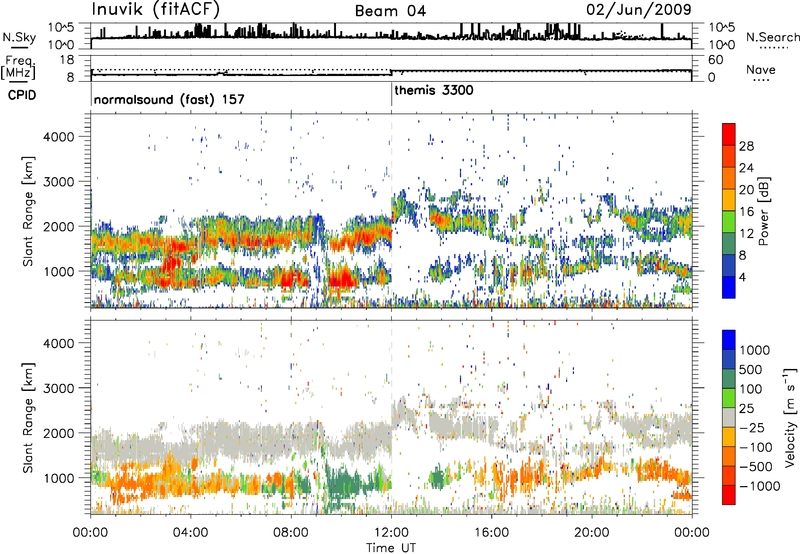Screen dimensions: 800x554
Task: Click the '16' power colorbar tick
Action: point(746,212)
